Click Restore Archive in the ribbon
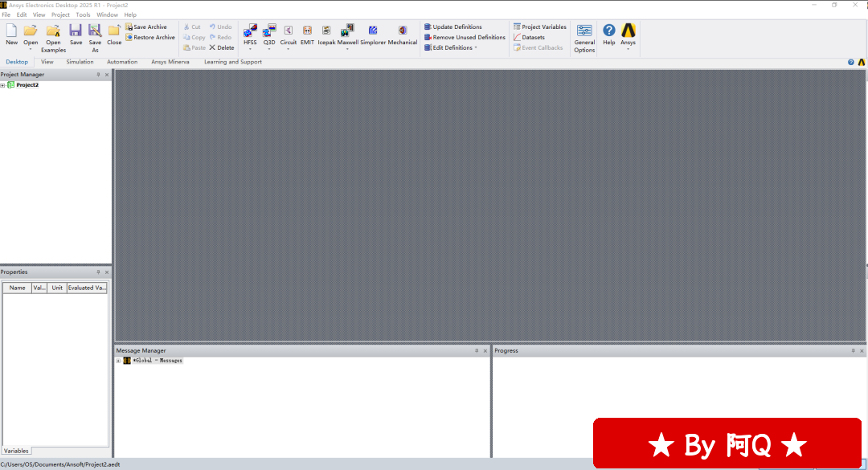Viewport: 868px width, 470px height. (150, 37)
